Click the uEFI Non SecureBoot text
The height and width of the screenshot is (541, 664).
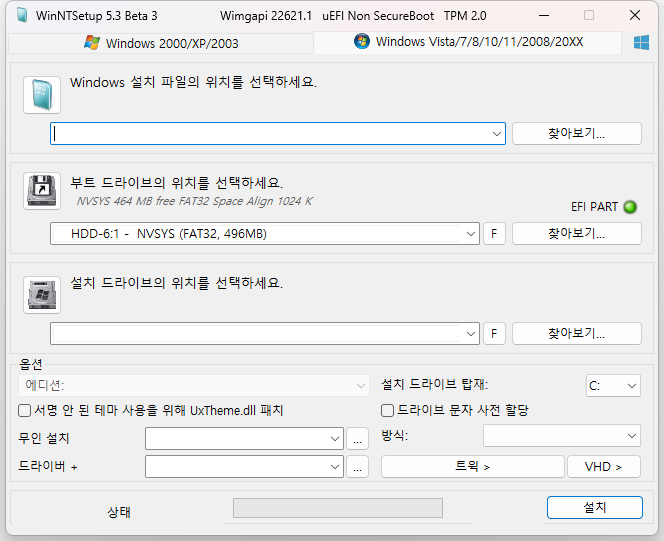(x=378, y=16)
